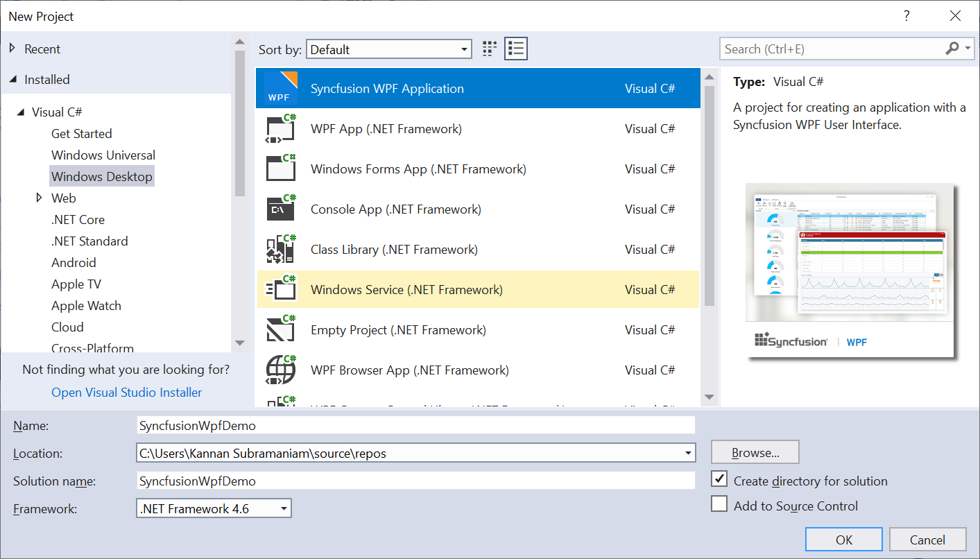Select Get Started category
Image resolution: width=980 pixels, height=559 pixels.
coord(81,133)
